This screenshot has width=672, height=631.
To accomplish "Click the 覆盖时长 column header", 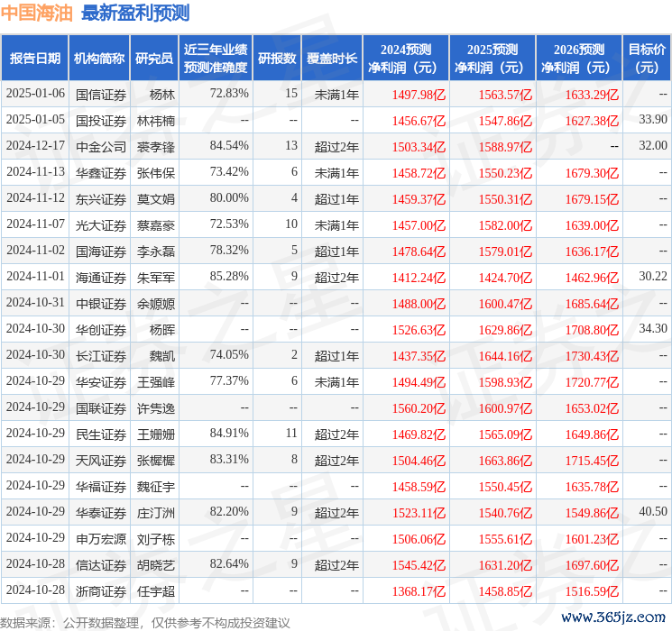I will click(332, 59).
